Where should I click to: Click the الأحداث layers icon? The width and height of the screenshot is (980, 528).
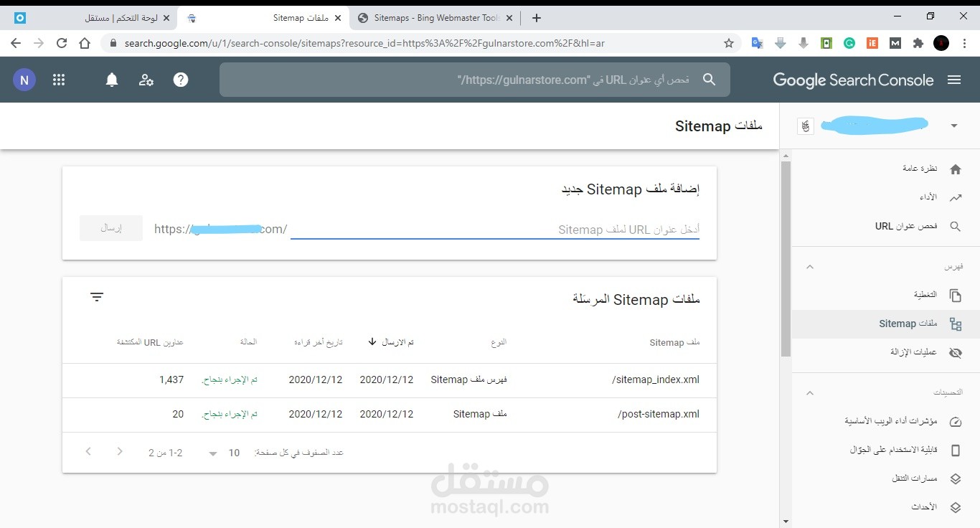[x=956, y=507]
